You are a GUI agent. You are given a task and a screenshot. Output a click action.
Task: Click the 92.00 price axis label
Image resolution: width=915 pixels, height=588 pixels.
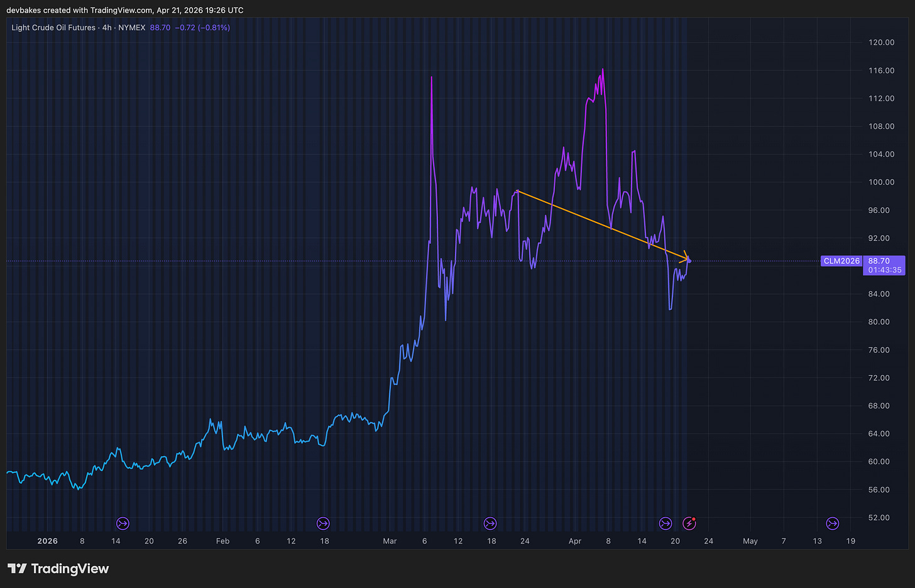[879, 238]
